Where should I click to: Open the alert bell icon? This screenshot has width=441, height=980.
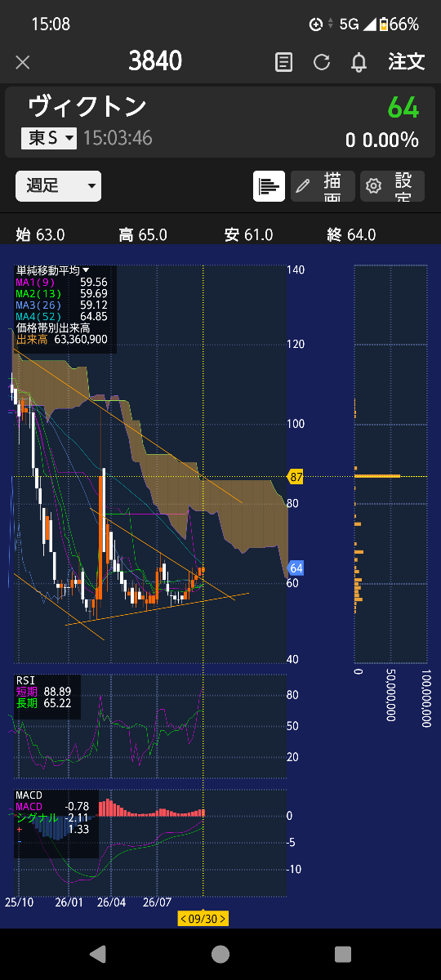point(359,62)
